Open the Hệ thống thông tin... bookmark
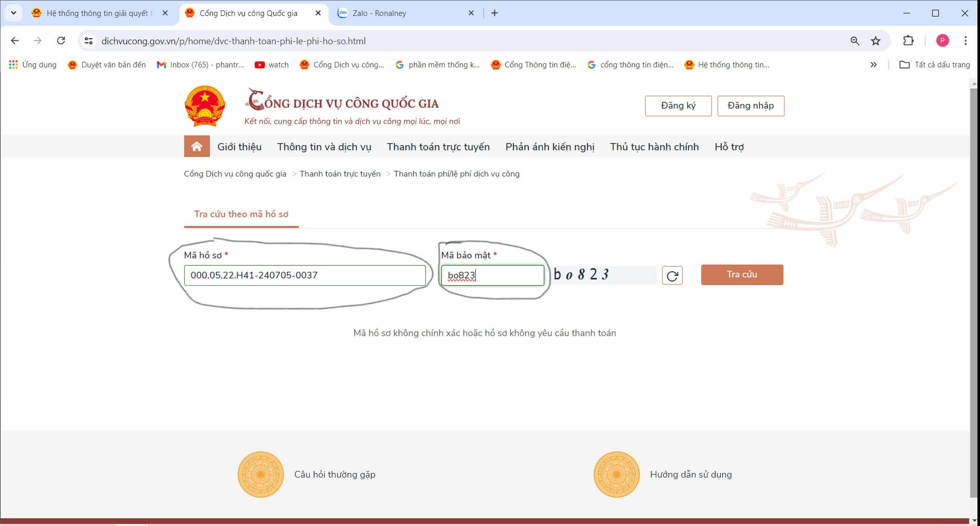Screen dimensions: 980x526 pyautogui.click(x=727, y=65)
